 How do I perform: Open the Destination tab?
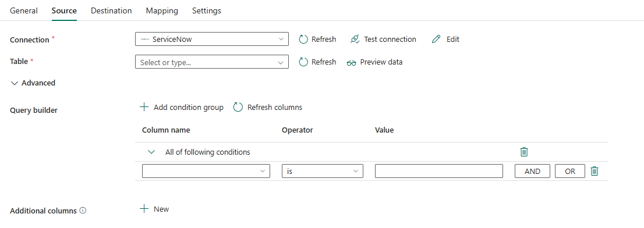[111, 10]
